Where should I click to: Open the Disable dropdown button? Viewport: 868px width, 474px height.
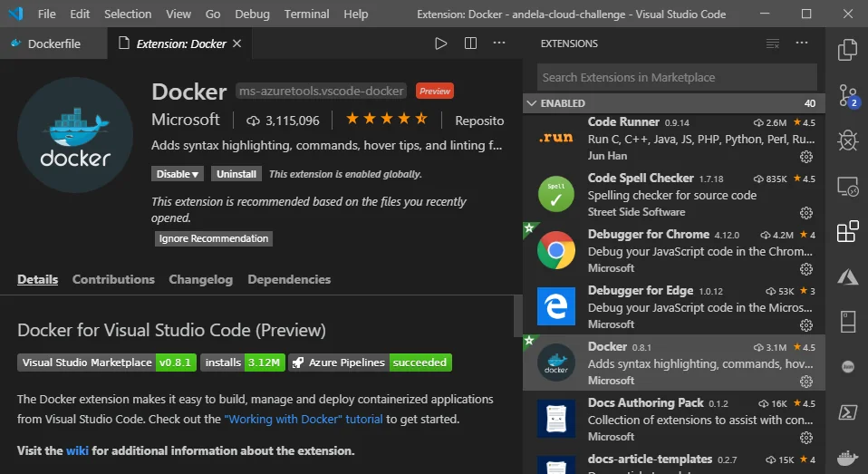coord(178,174)
